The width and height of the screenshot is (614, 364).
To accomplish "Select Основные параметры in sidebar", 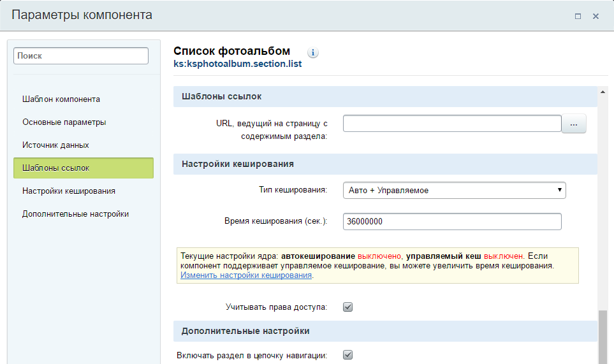I will pos(64,122).
